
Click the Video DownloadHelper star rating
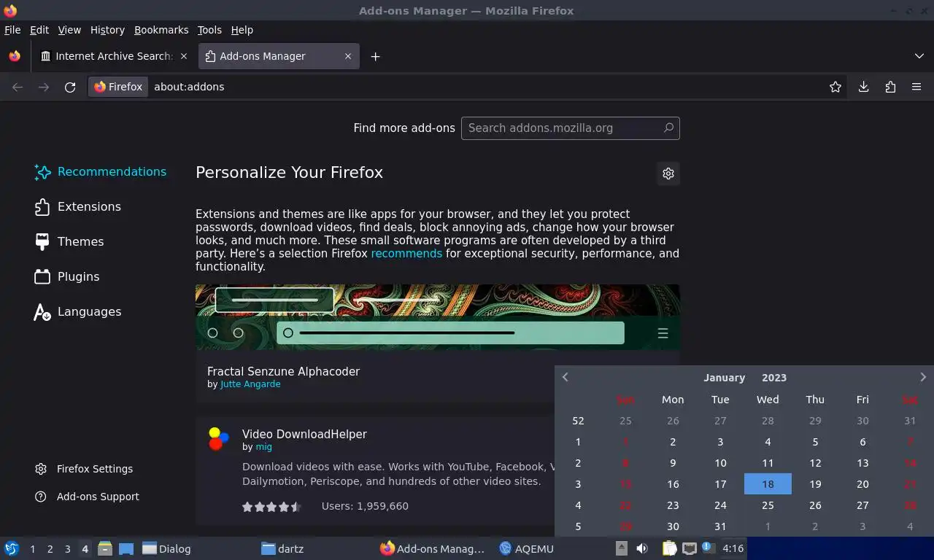point(271,506)
